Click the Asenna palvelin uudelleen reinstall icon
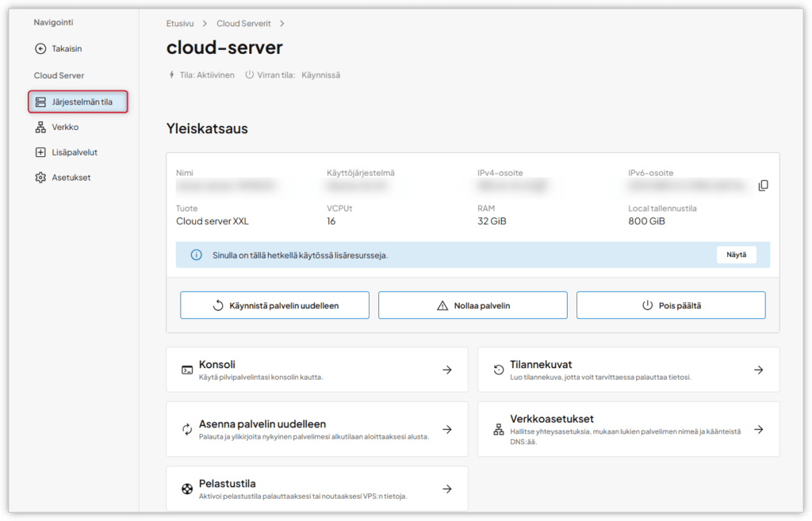Image resolution: width=812 pixels, height=521 pixels. coord(187,429)
